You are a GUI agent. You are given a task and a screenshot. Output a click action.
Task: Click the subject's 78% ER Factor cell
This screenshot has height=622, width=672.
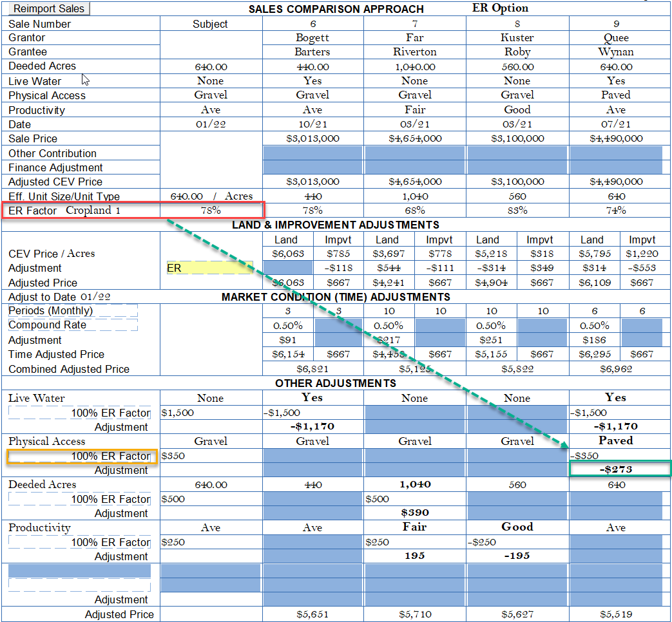pyautogui.click(x=210, y=211)
